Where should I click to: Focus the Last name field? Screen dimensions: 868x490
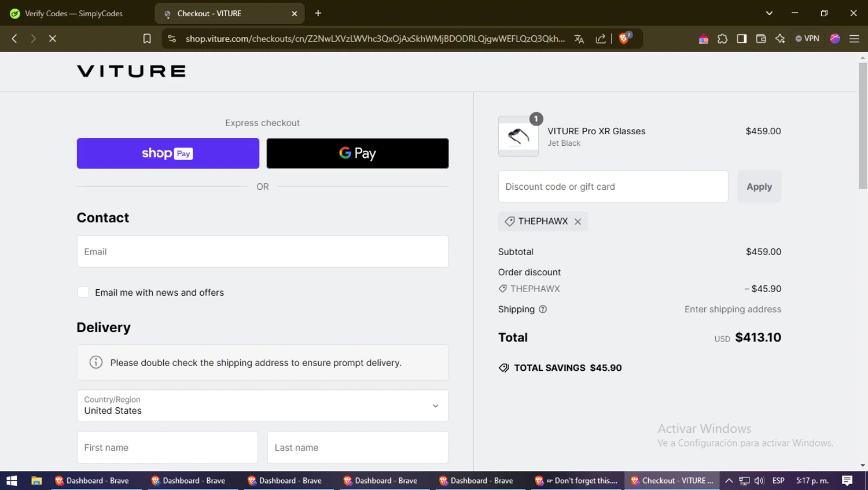(x=358, y=447)
